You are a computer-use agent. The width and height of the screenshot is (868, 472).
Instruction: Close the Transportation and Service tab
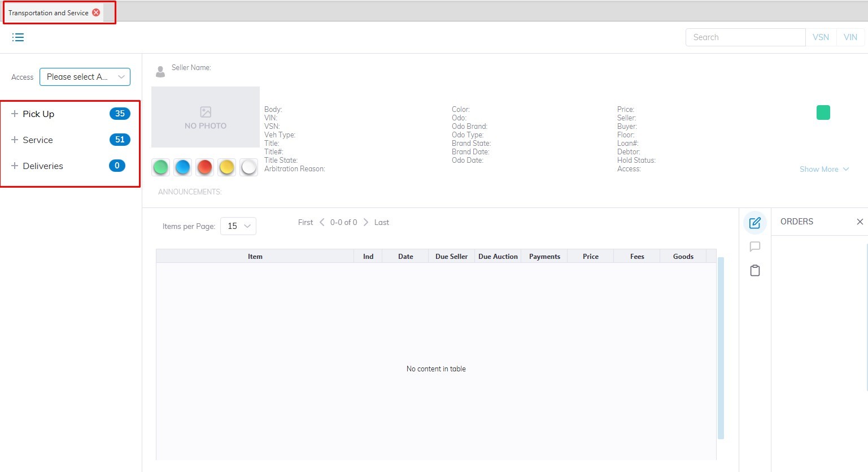click(96, 12)
